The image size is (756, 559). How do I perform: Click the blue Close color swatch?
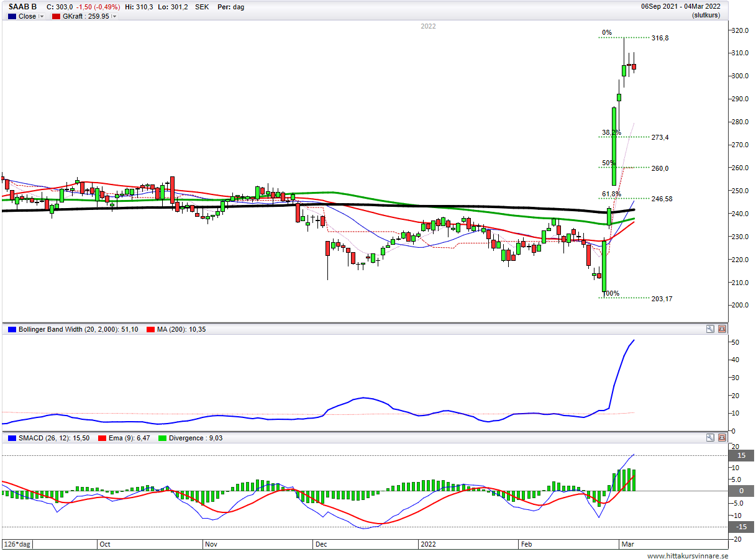coord(12,17)
